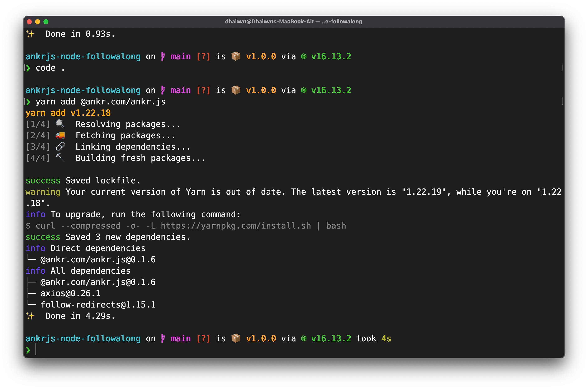Click the 'Saved lockfile.' success message

pyautogui.click(x=103, y=181)
